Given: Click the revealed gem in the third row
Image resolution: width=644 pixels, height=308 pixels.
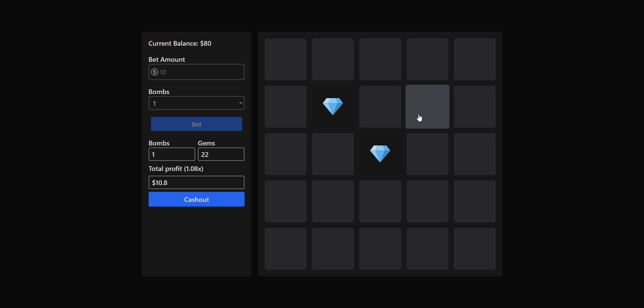Looking at the screenshot, I should pos(380,154).
